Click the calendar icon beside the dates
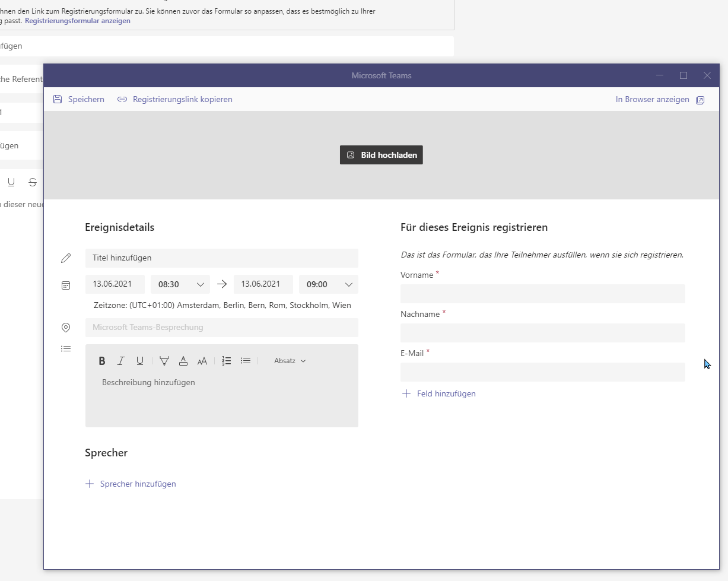The image size is (728, 581). 66,285
